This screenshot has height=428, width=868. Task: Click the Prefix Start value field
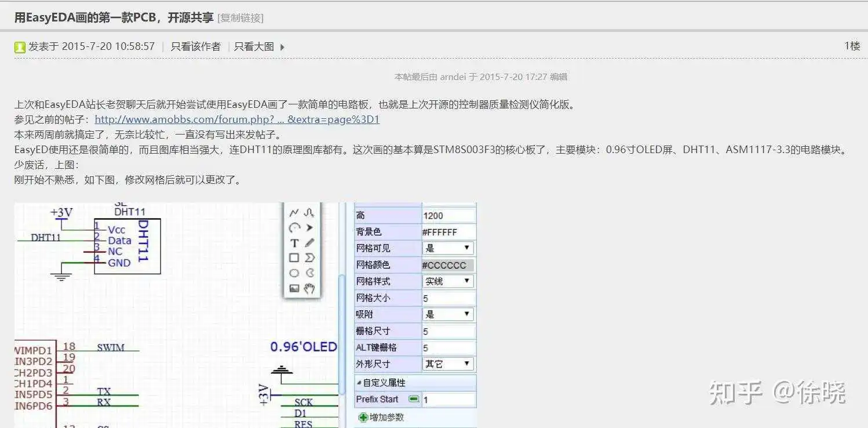pos(448,400)
